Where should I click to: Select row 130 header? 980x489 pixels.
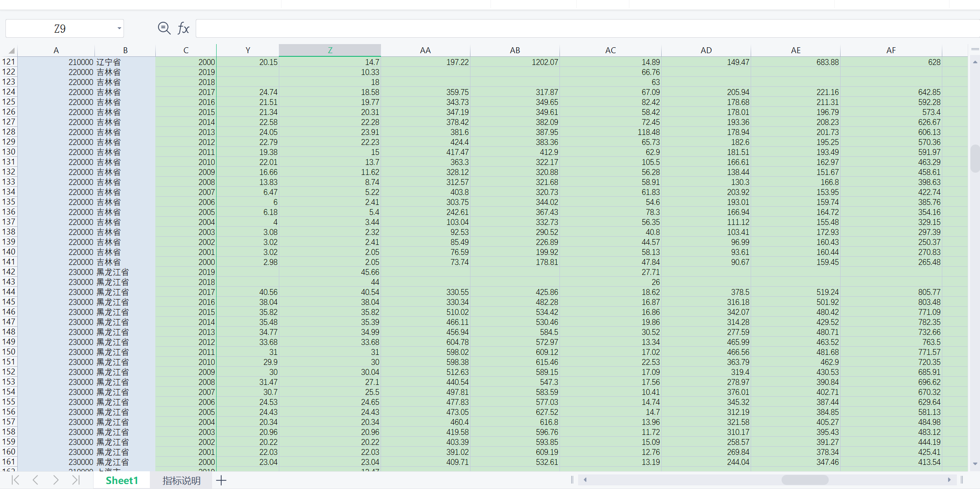[9, 152]
